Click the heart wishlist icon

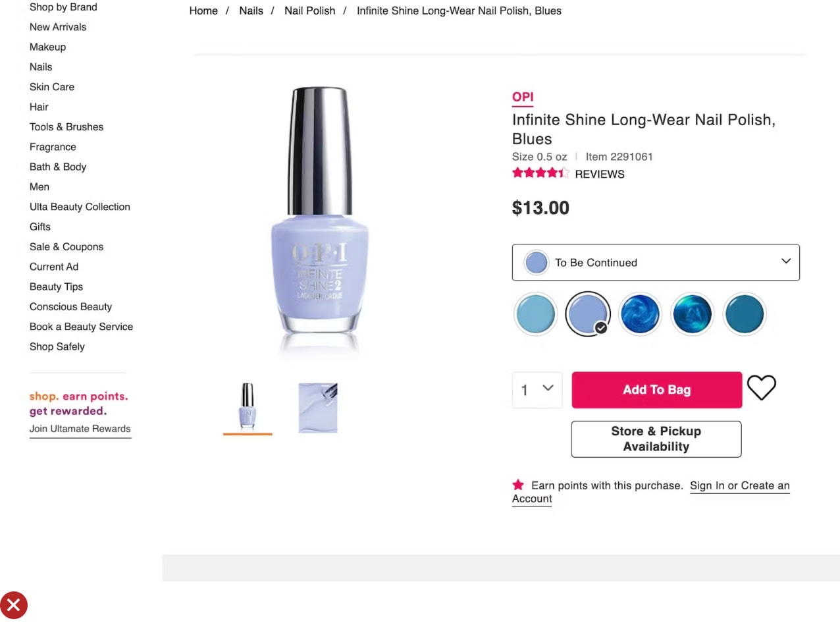tap(761, 388)
